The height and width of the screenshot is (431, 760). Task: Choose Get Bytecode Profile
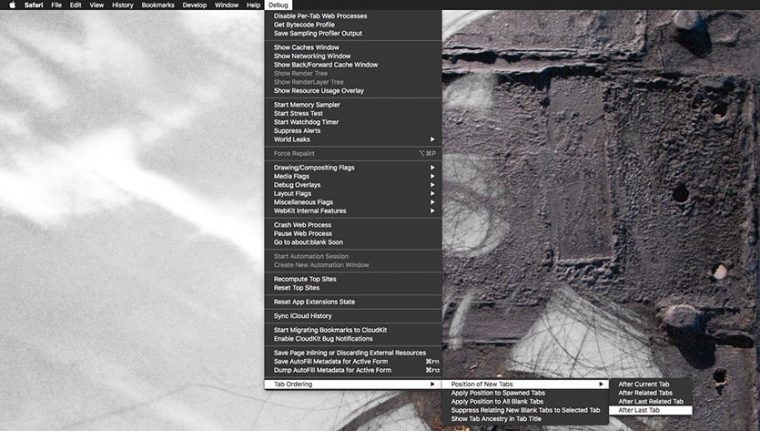353,25
